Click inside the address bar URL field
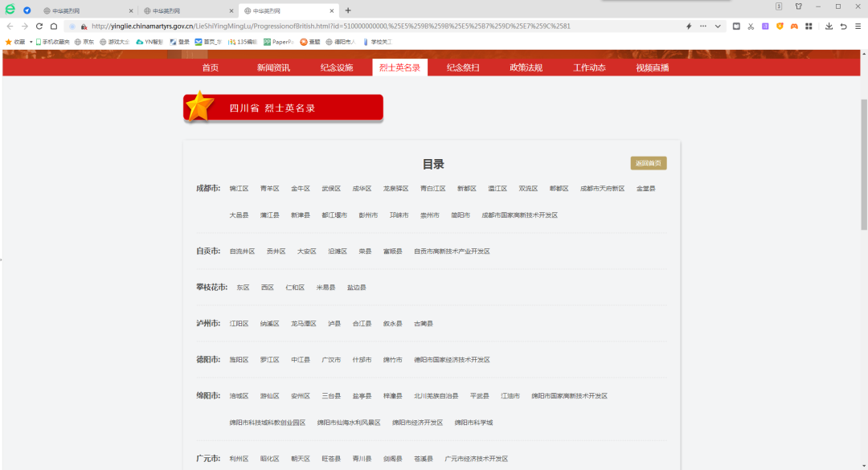 321,26
